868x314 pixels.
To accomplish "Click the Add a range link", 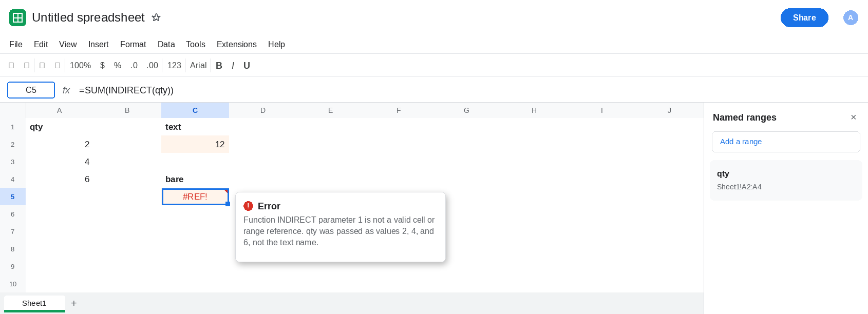I will [x=741, y=142].
